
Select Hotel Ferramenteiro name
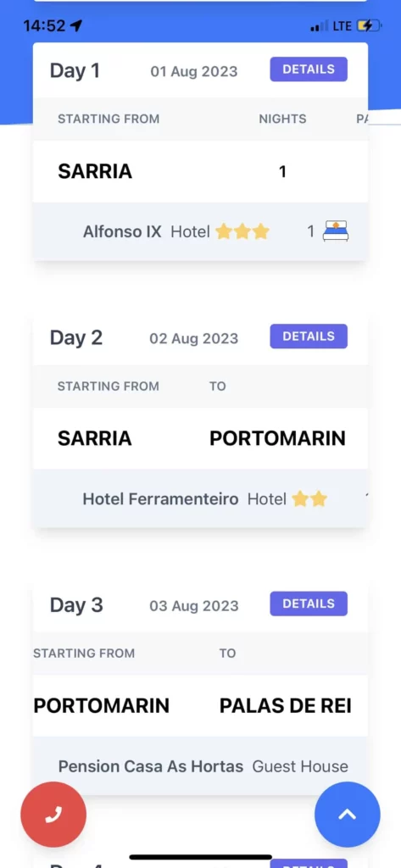pyautogui.click(x=160, y=499)
